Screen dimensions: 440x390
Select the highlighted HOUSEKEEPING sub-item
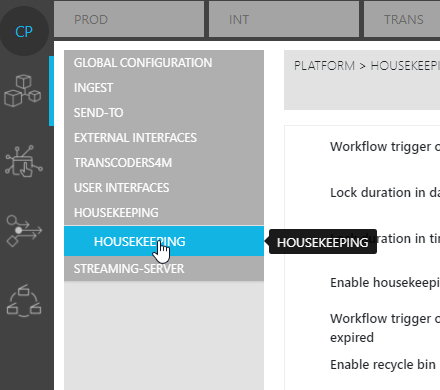click(164, 241)
